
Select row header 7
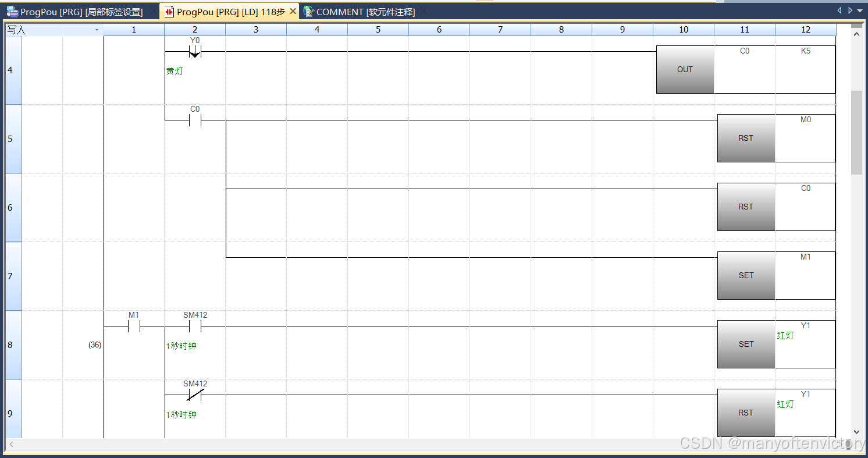pos(13,276)
